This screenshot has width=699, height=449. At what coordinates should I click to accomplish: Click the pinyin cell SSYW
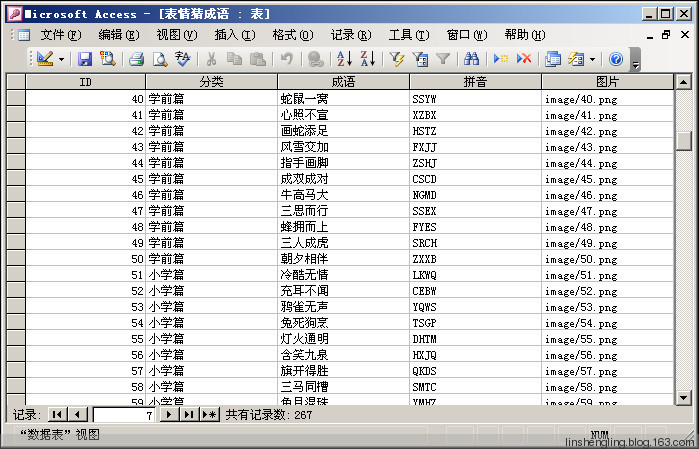(x=475, y=99)
